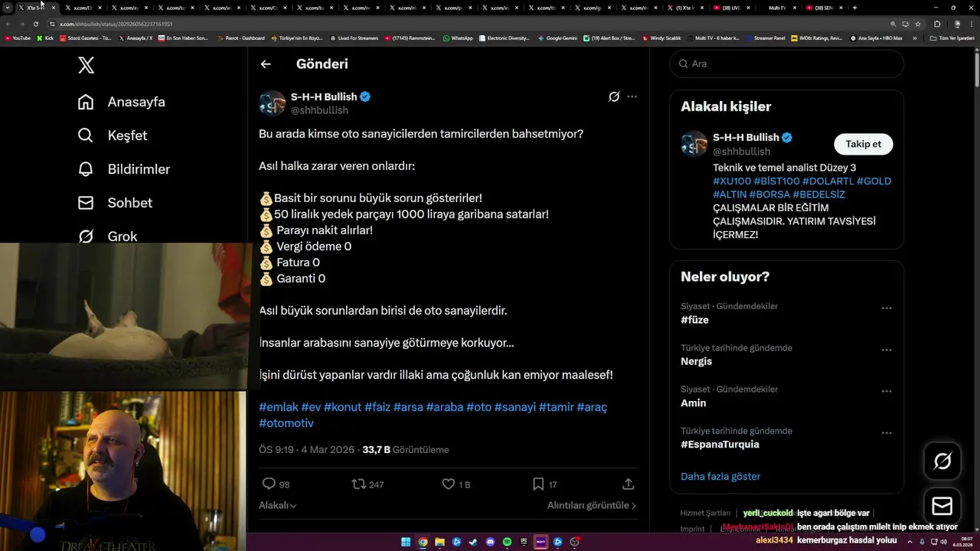Open the floating Grok button
Screen dimensions: 980x551
pos(942,461)
